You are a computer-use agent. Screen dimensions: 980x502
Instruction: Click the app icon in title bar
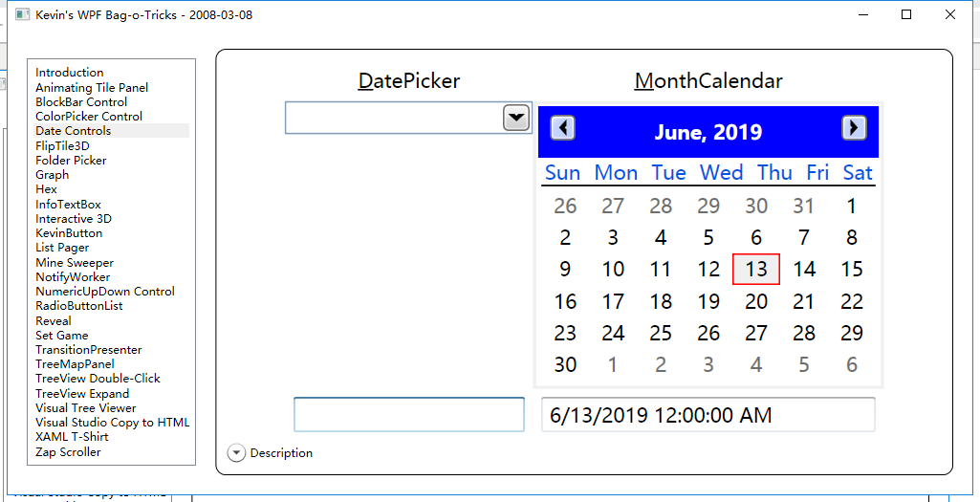[23, 14]
